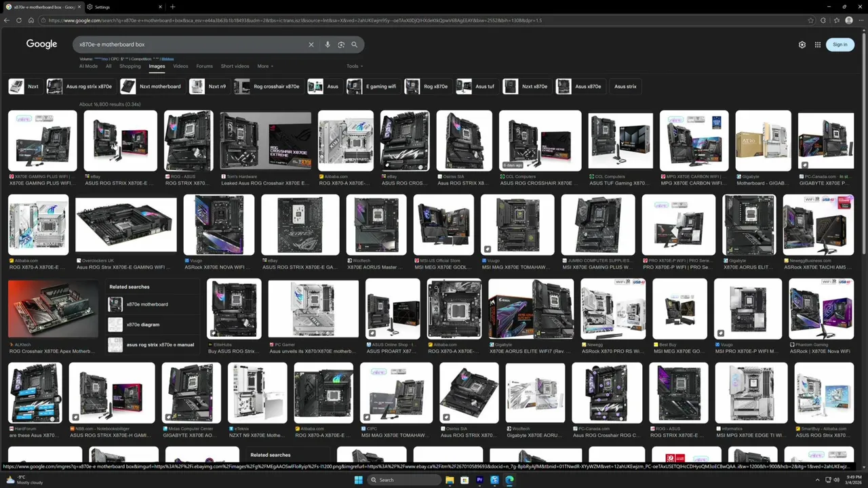Click the ElitеHubs Buy ASUS ROG Strix link
The height and width of the screenshot is (488, 868).
[x=233, y=351]
